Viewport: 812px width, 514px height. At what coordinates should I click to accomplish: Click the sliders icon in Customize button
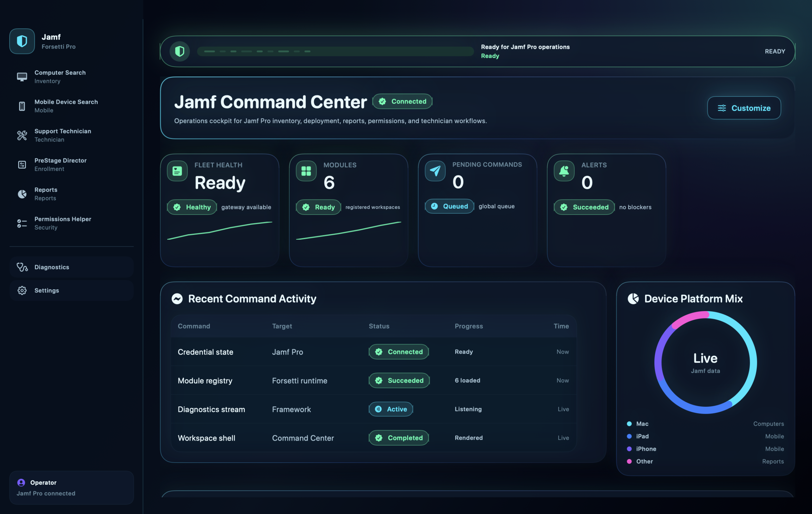click(x=722, y=108)
